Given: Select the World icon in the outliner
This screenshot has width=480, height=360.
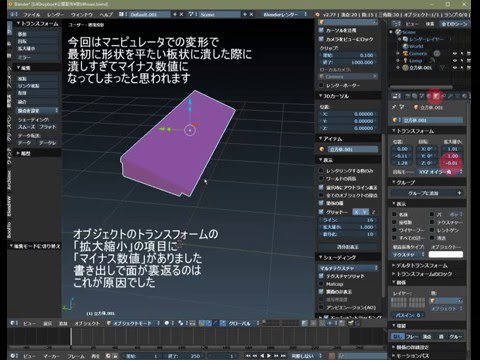Looking at the screenshot, I should [405, 46].
